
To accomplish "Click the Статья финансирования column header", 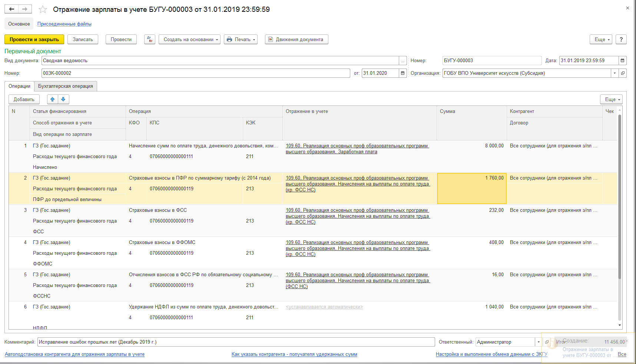I will pos(77,111).
